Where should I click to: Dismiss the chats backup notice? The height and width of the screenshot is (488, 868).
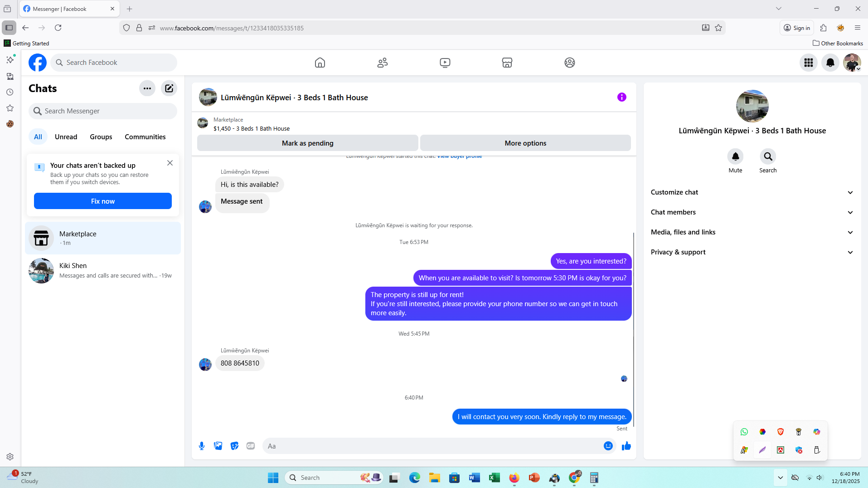[x=170, y=163]
